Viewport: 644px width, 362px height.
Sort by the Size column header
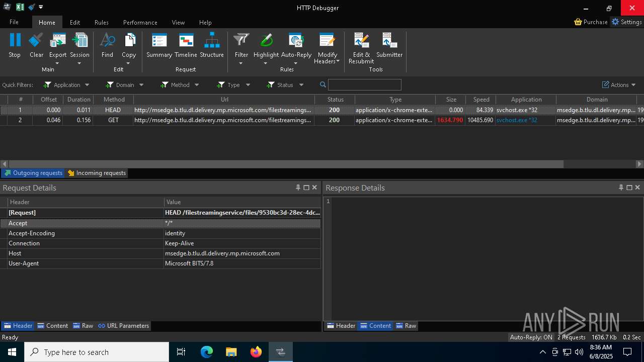[x=451, y=100]
